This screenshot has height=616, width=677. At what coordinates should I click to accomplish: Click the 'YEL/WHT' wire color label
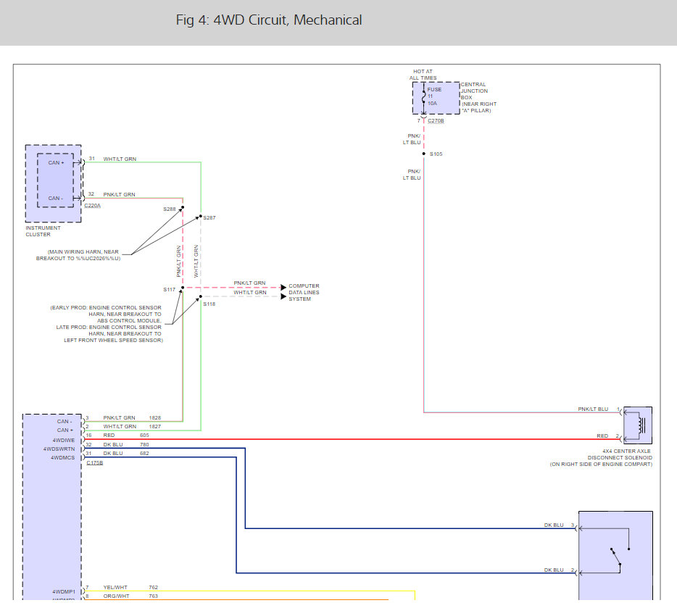115,588
